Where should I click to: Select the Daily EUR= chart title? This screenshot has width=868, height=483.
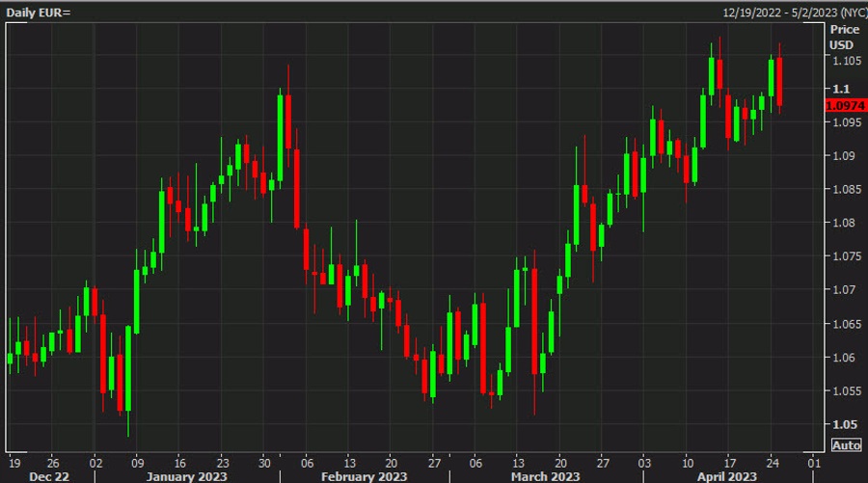39,13
